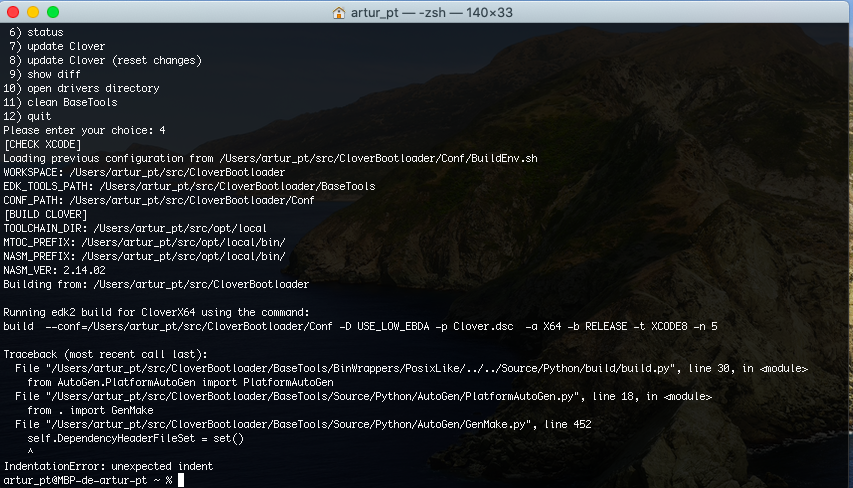Click the window title 'artur_pt — -zsh — 140×33'

point(431,13)
